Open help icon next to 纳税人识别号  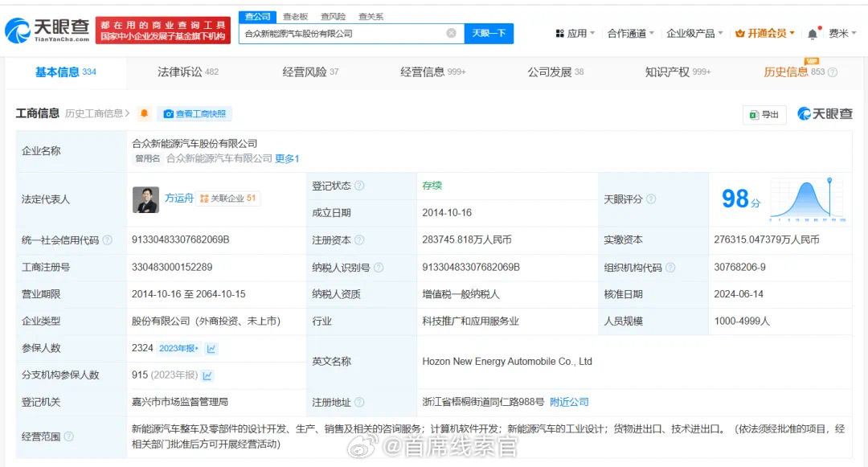click(379, 268)
